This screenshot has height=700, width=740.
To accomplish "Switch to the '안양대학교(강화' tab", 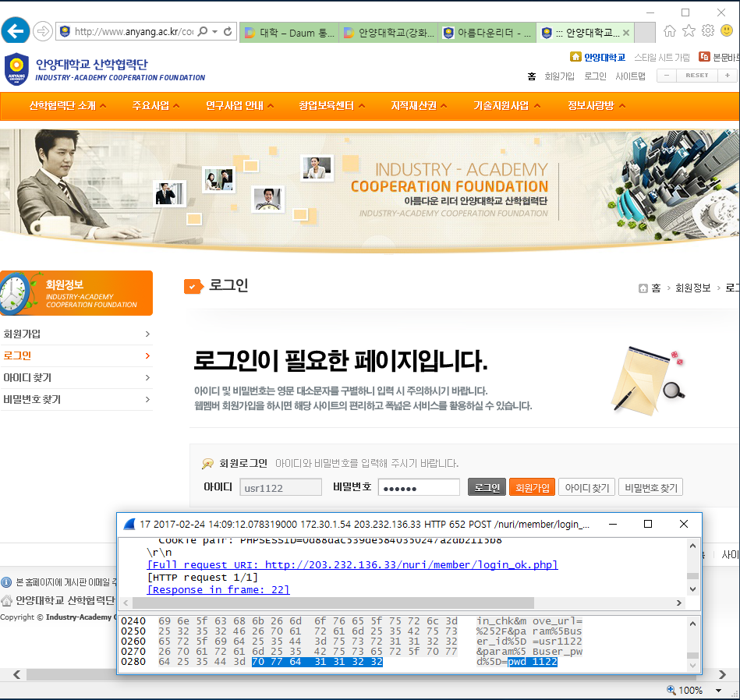I will pos(388,33).
